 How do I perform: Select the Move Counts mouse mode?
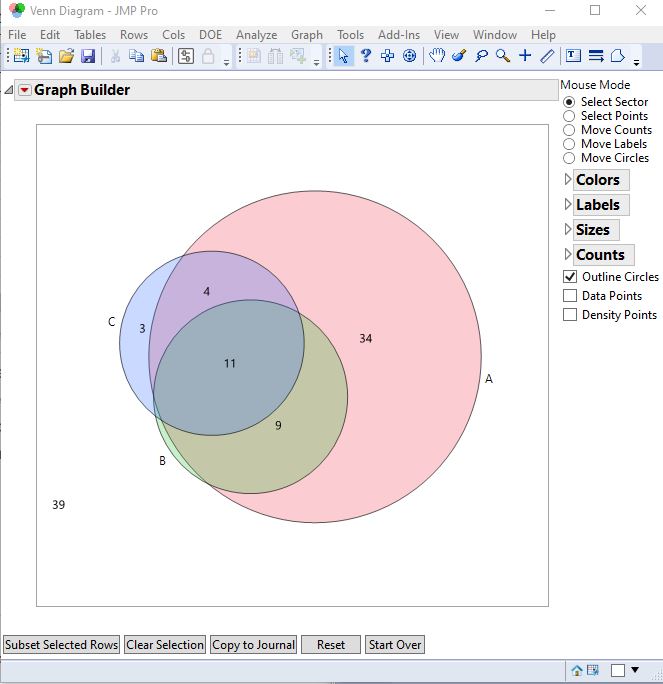[x=570, y=130]
